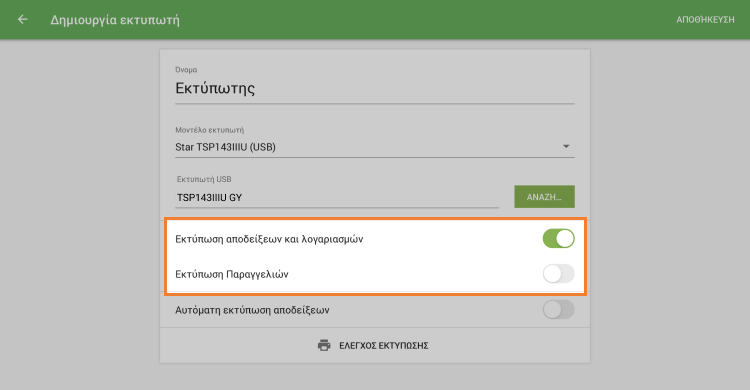Click the Εκτυπωτή USB field TSP143IIIU GY
Viewport: 750px width, 390px height.
[337, 197]
